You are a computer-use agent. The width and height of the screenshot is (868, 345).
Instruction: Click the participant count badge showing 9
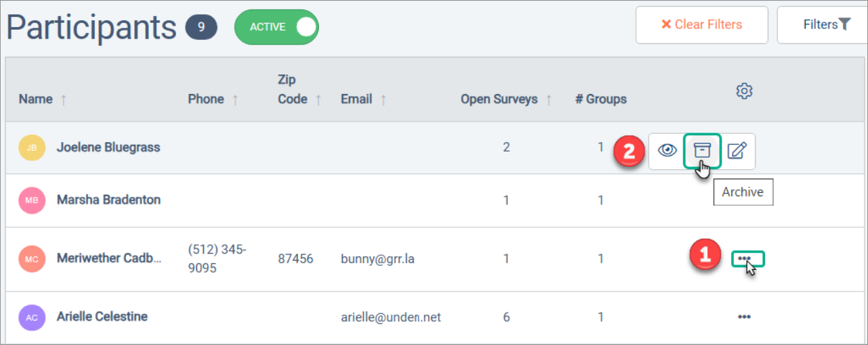[201, 28]
